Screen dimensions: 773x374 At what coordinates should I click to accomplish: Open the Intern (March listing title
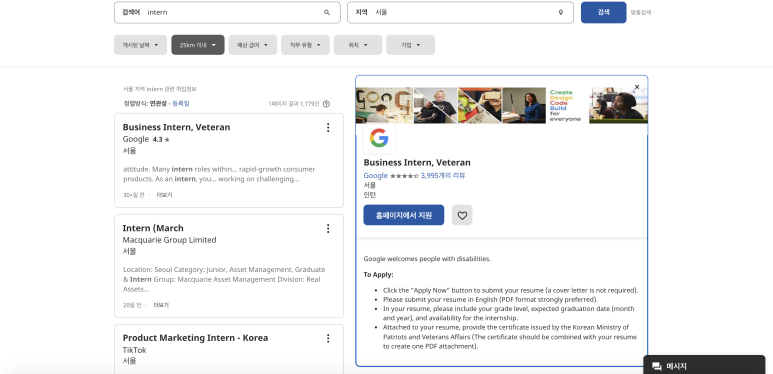pos(153,228)
